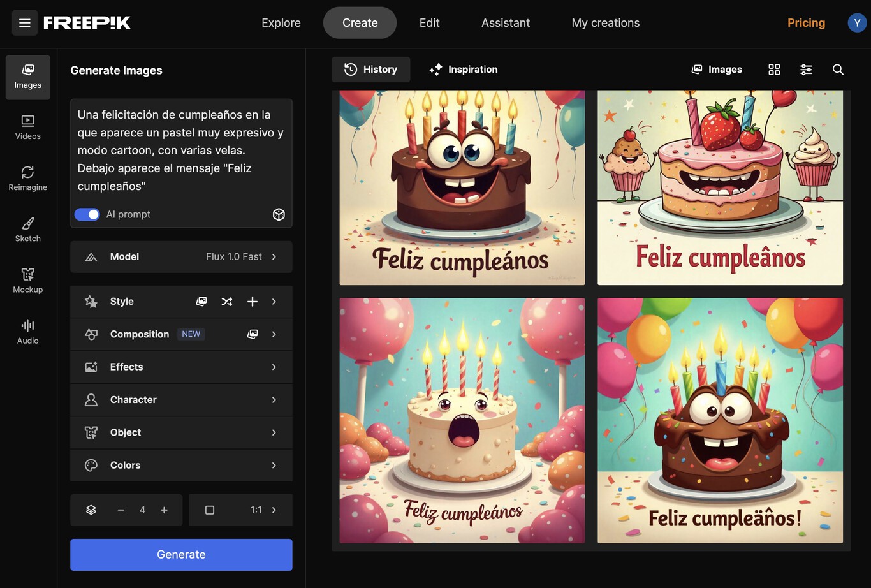Open the 1:1 aspect ratio selector
The image size is (871, 588).
[240, 510]
